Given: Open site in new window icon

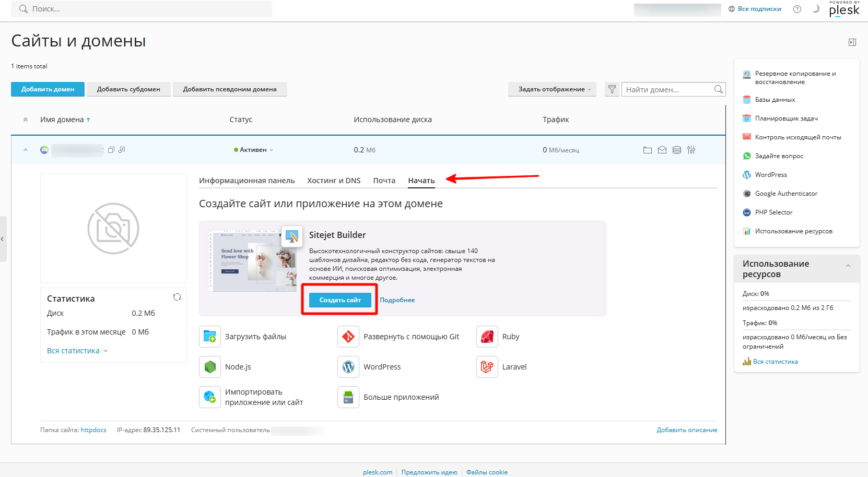Looking at the screenshot, I should pos(122,150).
